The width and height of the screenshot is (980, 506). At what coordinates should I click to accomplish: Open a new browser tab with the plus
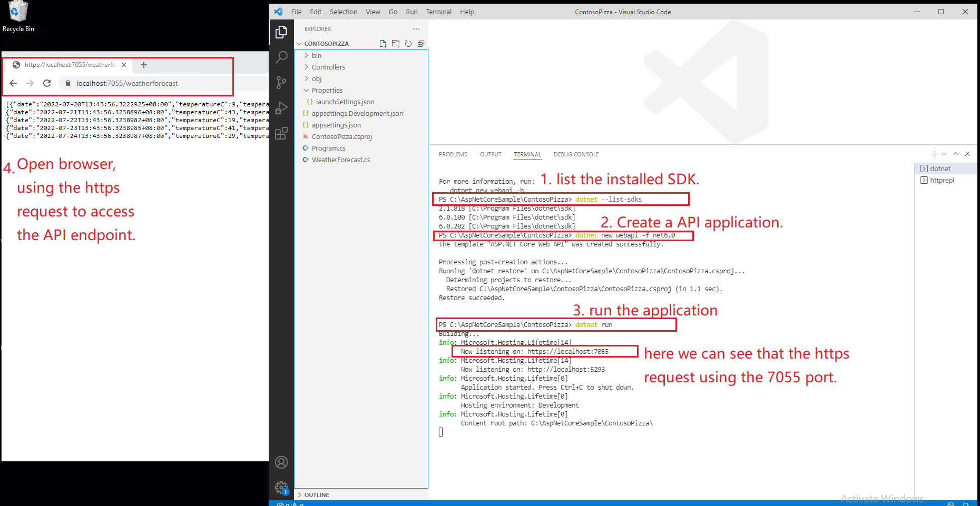(x=144, y=65)
